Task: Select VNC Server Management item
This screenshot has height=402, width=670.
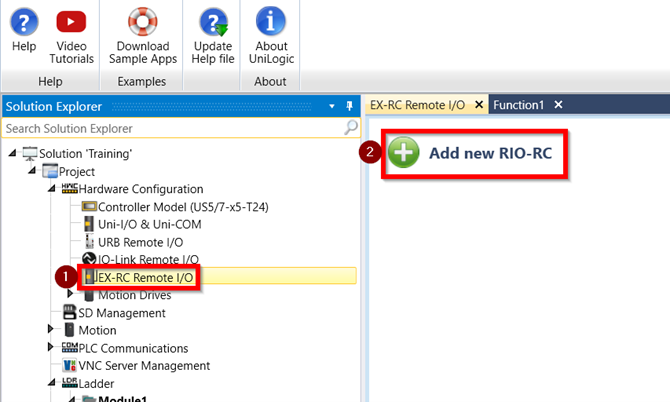Action: pos(144,366)
